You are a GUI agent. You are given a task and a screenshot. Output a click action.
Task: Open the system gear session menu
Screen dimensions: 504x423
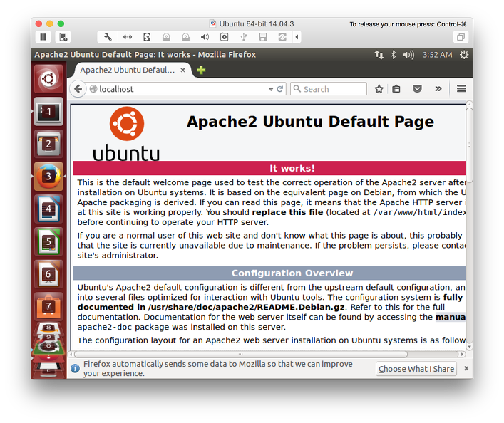pyautogui.click(x=464, y=55)
